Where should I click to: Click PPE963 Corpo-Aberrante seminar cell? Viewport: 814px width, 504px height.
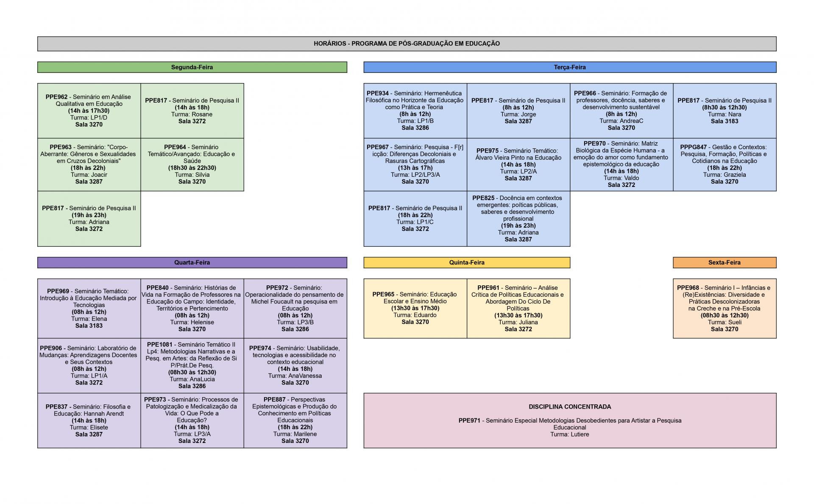click(x=89, y=164)
